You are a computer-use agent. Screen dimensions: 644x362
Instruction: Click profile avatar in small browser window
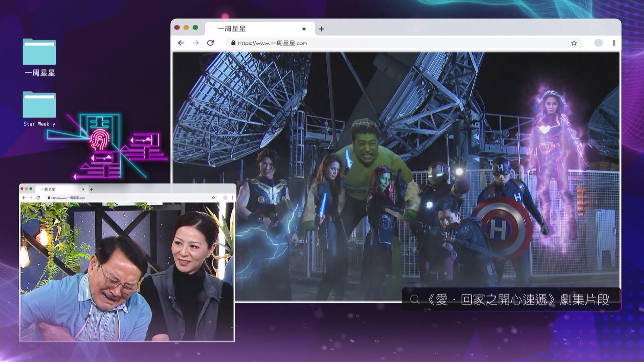[225, 198]
